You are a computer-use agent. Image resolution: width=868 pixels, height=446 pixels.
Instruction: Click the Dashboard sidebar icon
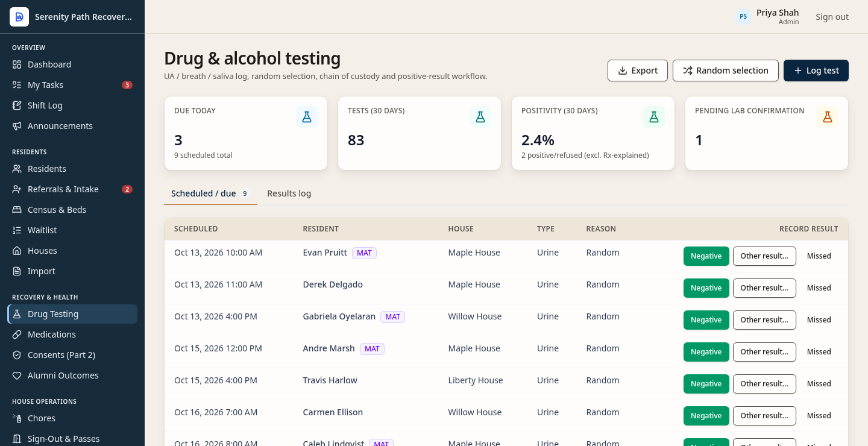coord(17,64)
